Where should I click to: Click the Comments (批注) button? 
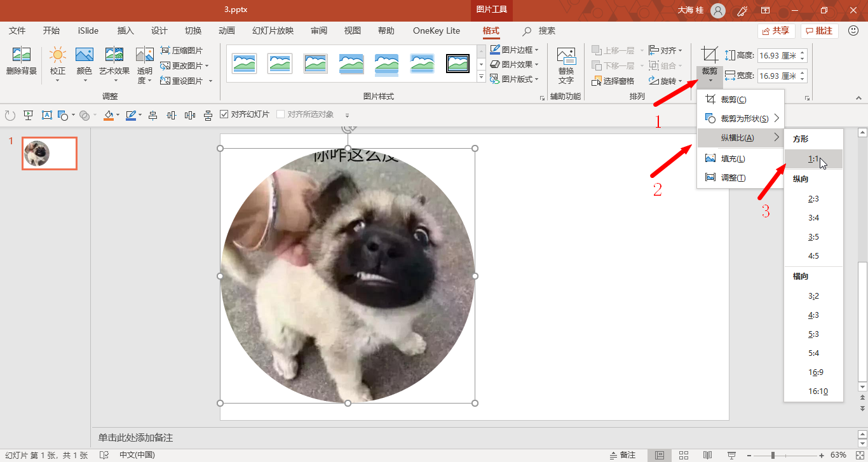point(819,31)
